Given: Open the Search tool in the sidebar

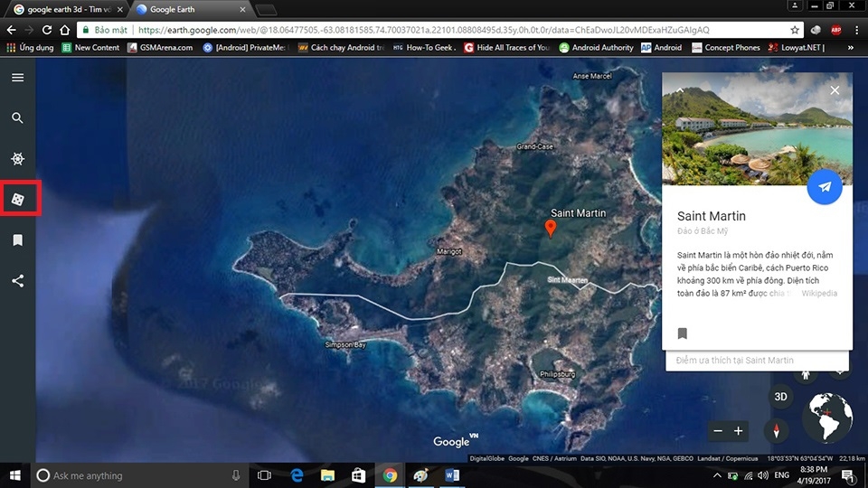Looking at the screenshot, I should pyautogui.click(x=18, y=117).
